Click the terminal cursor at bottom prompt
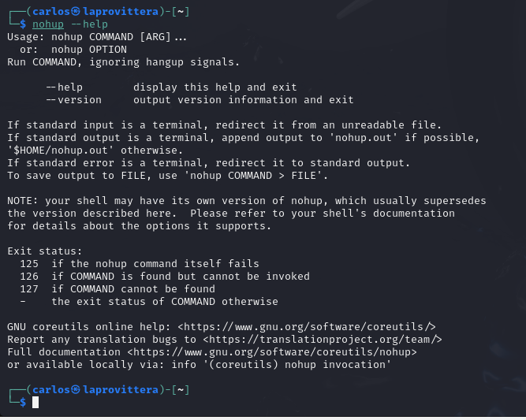Screen dimensions: 526x420 click(35, 402)
